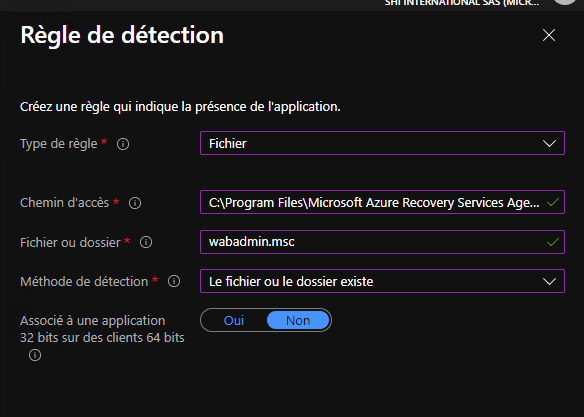Close the Règle de détection panel

click(549, 35)
